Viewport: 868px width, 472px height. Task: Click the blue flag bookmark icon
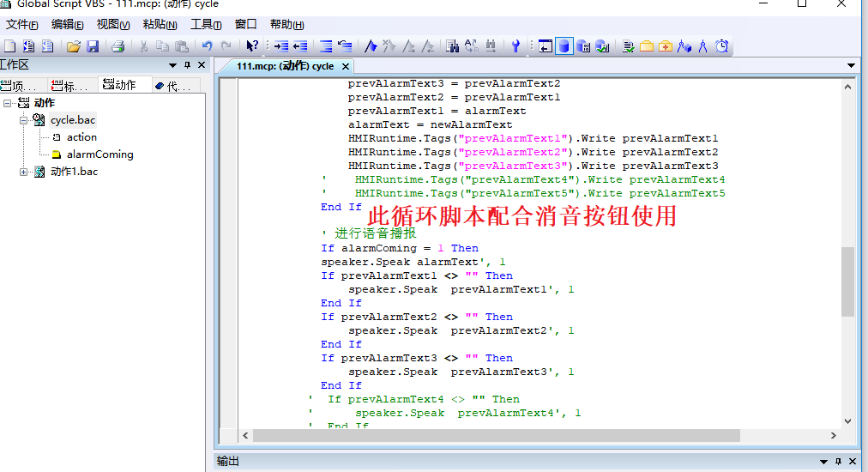371,46
